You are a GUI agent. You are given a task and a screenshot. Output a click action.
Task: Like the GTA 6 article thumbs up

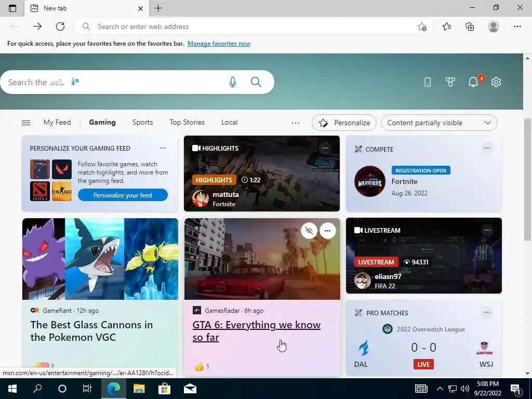199,366
